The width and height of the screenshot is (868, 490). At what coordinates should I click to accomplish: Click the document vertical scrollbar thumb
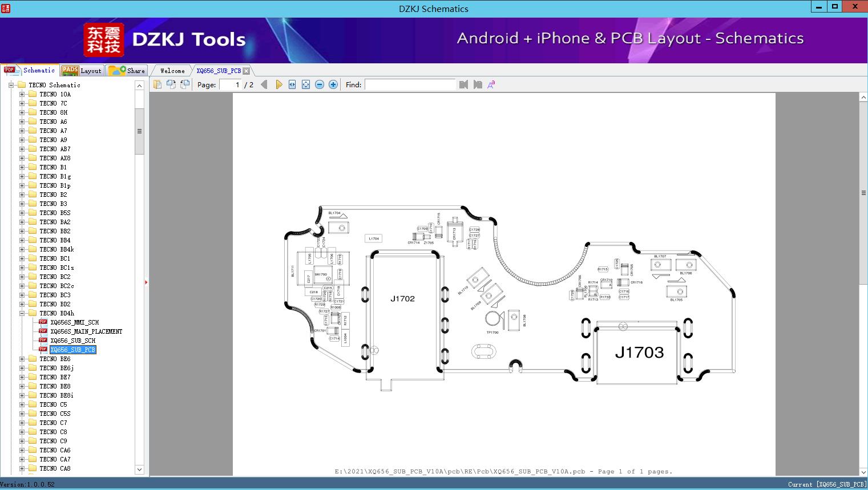863,193
